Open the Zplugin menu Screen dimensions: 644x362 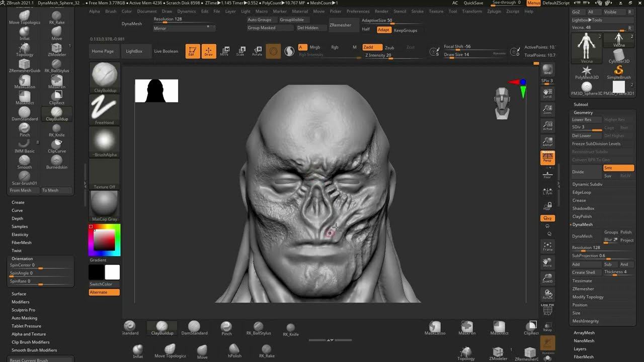(x=494, y=11)
